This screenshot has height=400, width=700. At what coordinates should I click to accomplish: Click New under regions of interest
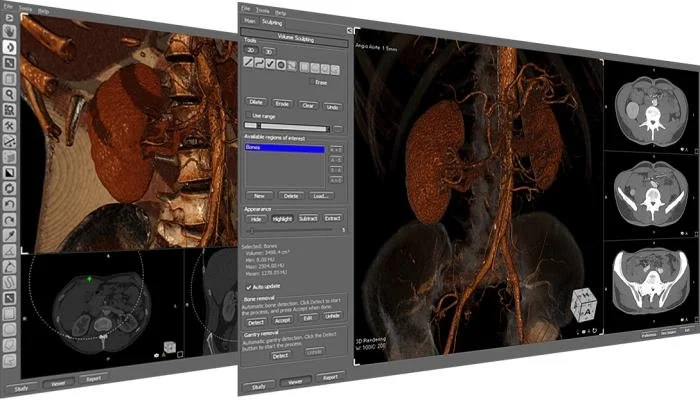click(259, 196)
